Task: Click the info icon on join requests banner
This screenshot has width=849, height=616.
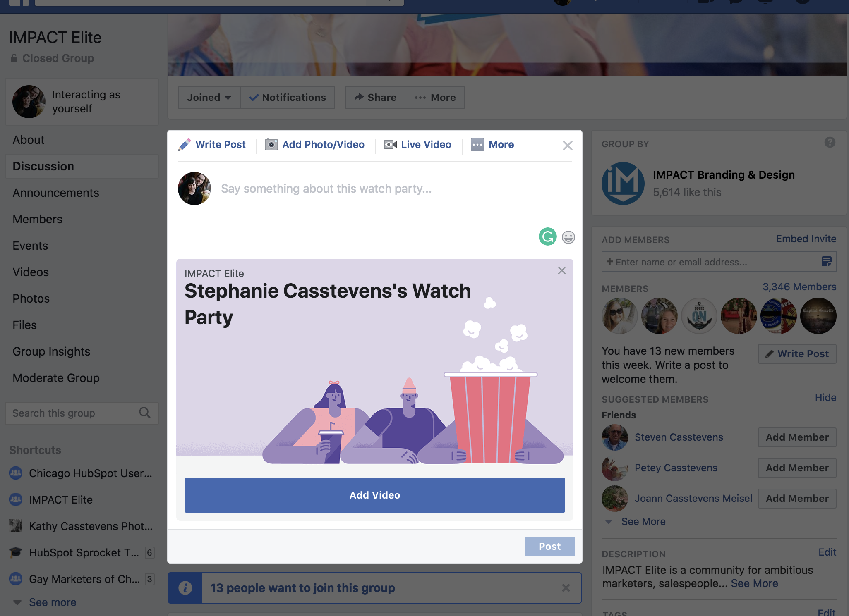Action: coord(185,588)
